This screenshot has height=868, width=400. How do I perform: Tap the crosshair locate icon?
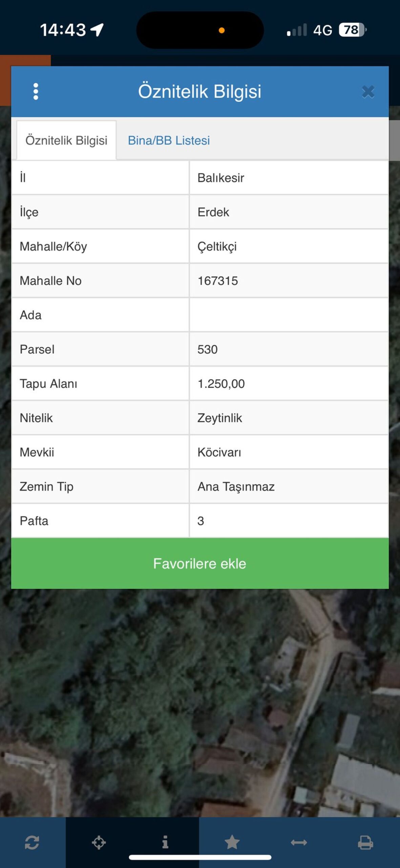(99, 842)
